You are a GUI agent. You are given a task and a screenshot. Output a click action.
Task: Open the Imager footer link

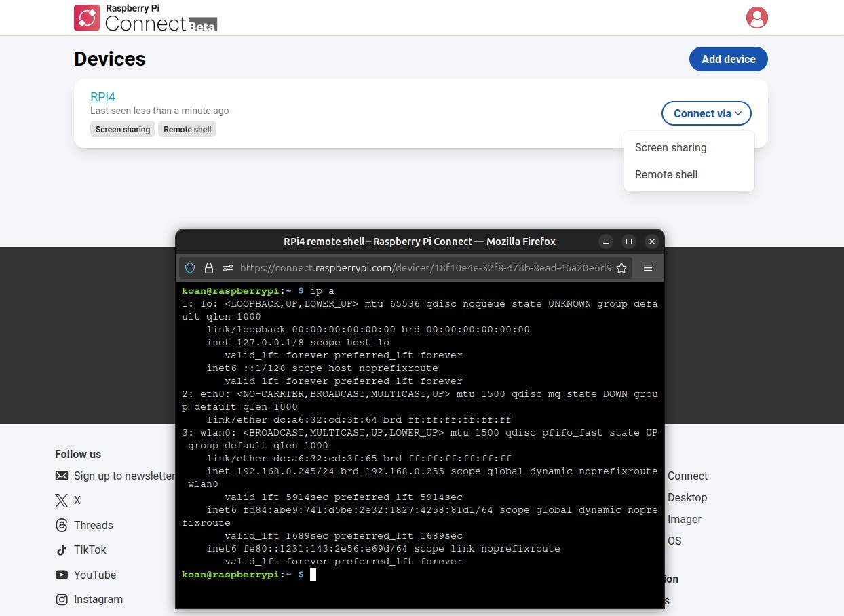[685, 520]
